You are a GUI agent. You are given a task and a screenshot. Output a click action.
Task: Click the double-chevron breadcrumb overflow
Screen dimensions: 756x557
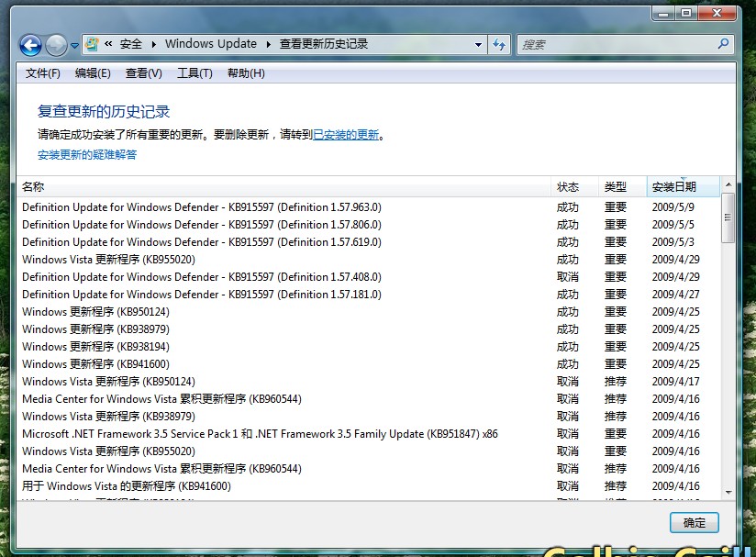108,44
